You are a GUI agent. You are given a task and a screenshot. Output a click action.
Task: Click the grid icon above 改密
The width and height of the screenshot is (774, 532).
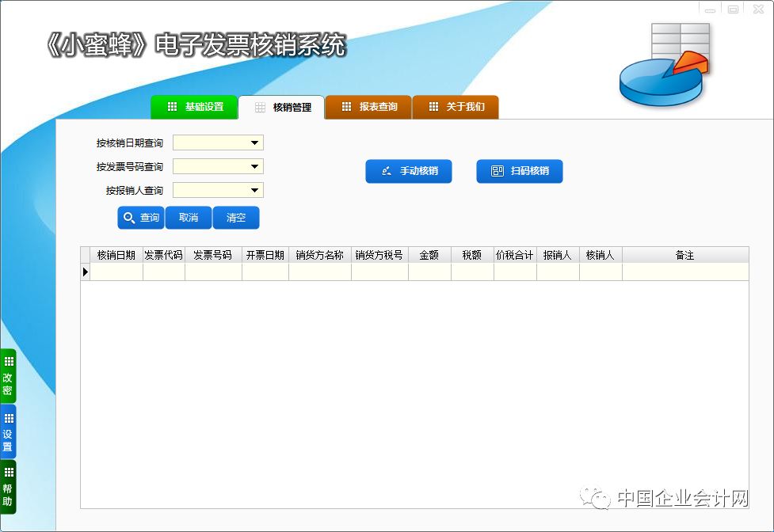tap(9, 362)
